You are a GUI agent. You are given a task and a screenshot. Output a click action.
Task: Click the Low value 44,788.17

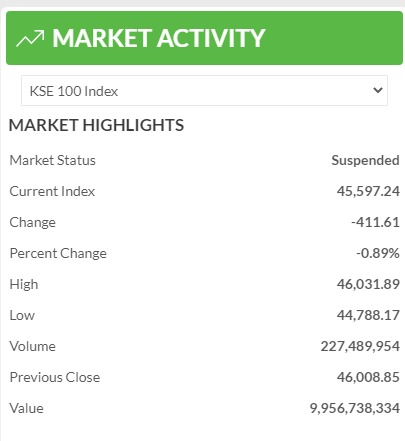point(368,315)
